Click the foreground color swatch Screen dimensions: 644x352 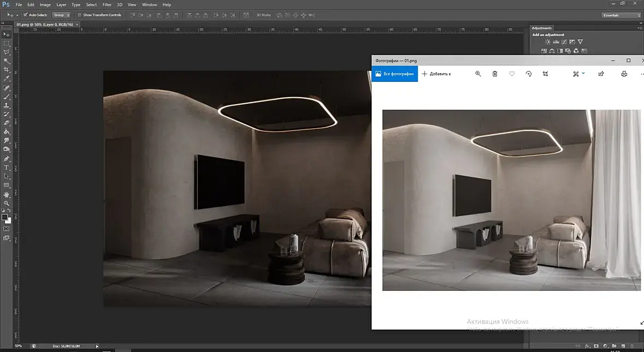[x=5, y=217]
